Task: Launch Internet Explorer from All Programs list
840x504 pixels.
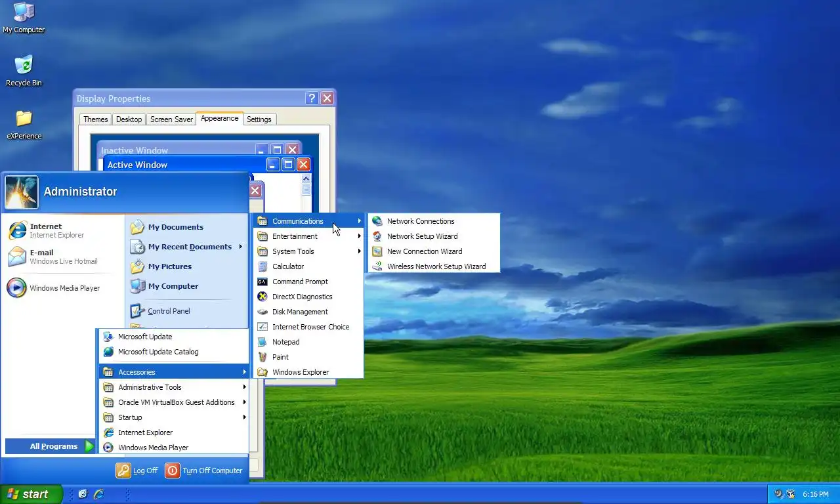Action: pos(174,432)
